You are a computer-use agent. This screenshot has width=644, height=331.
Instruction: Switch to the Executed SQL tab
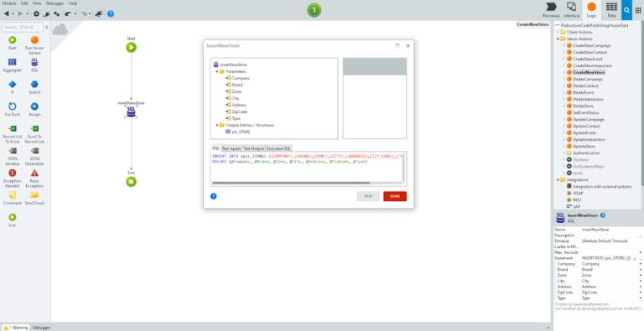[x=279, y=148]
